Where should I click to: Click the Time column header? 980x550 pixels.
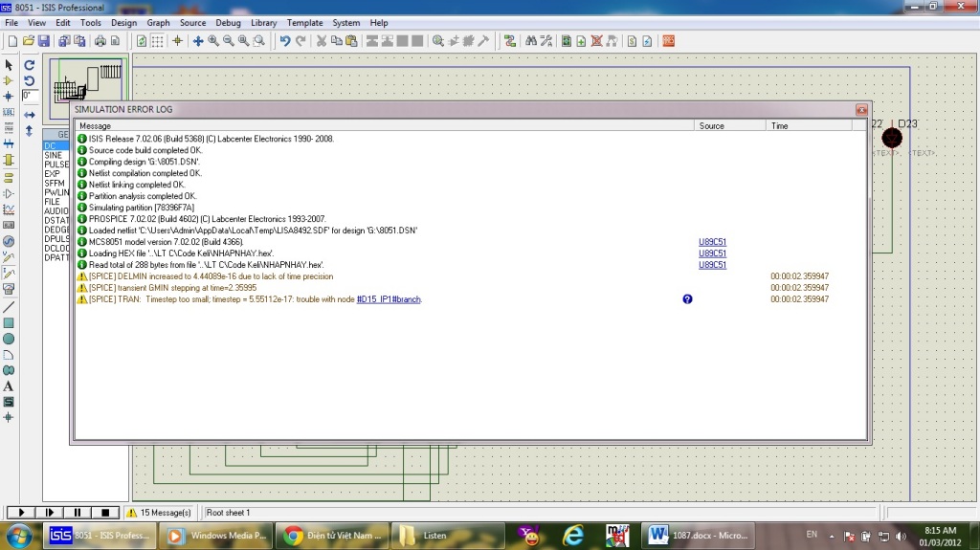809,125
